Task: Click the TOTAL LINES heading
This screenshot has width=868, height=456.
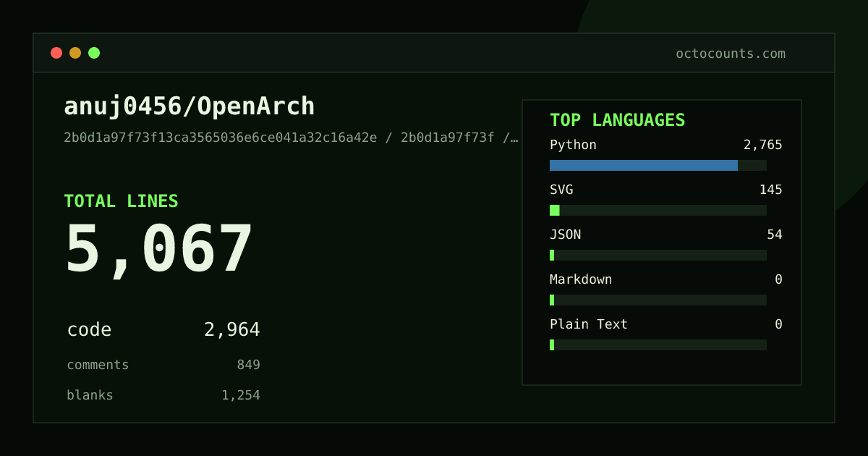Action: click(x=121, y=201)
